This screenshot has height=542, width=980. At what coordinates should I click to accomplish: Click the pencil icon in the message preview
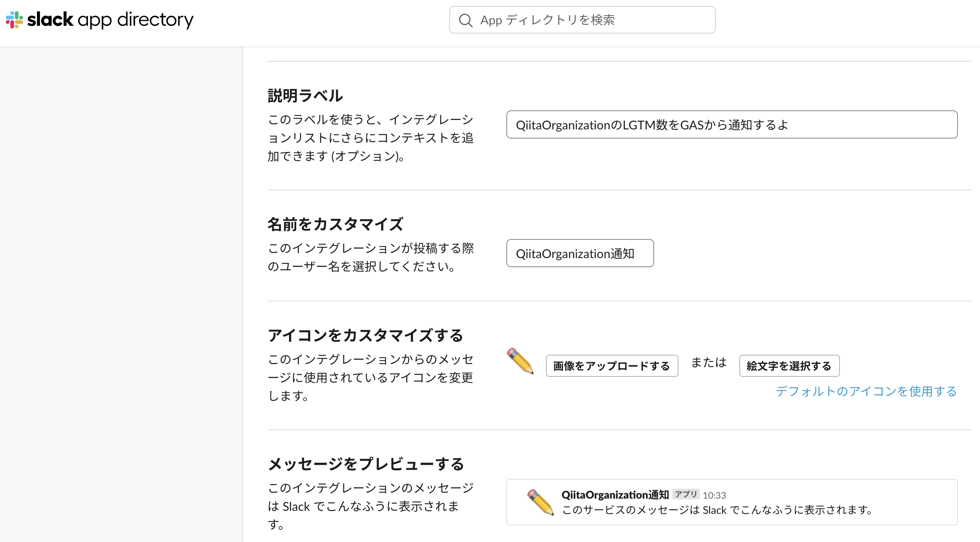[x=539, y=502]
